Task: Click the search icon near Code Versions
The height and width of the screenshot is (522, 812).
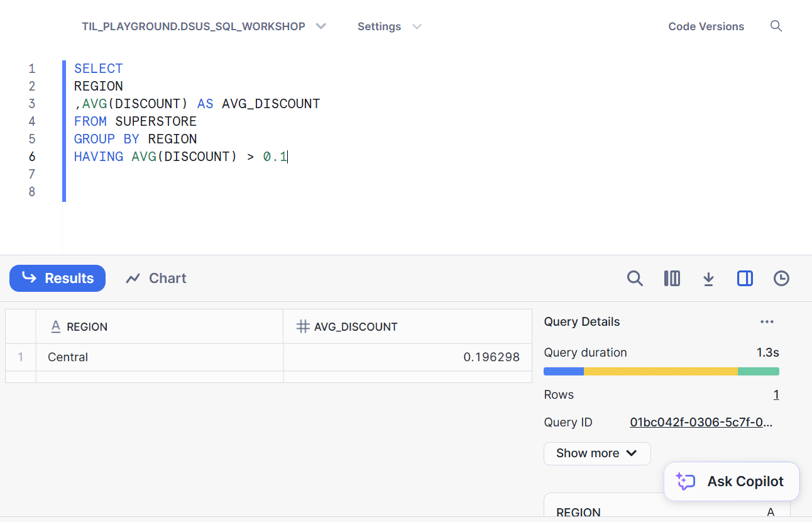Action: pos(776,26)
